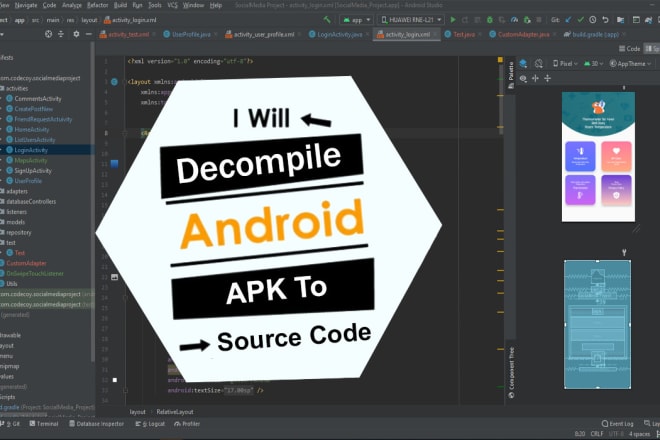The height and width of the screenshot is (440, 660).
Task: Click the Git update project blue arrow
Action: 568,20
